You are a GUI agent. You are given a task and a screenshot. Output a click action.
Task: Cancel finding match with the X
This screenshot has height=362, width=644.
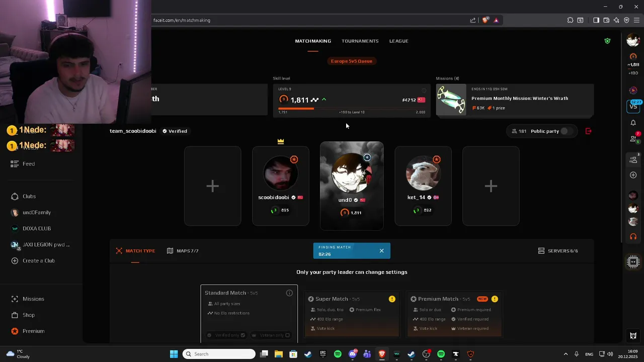click(381, 251)
